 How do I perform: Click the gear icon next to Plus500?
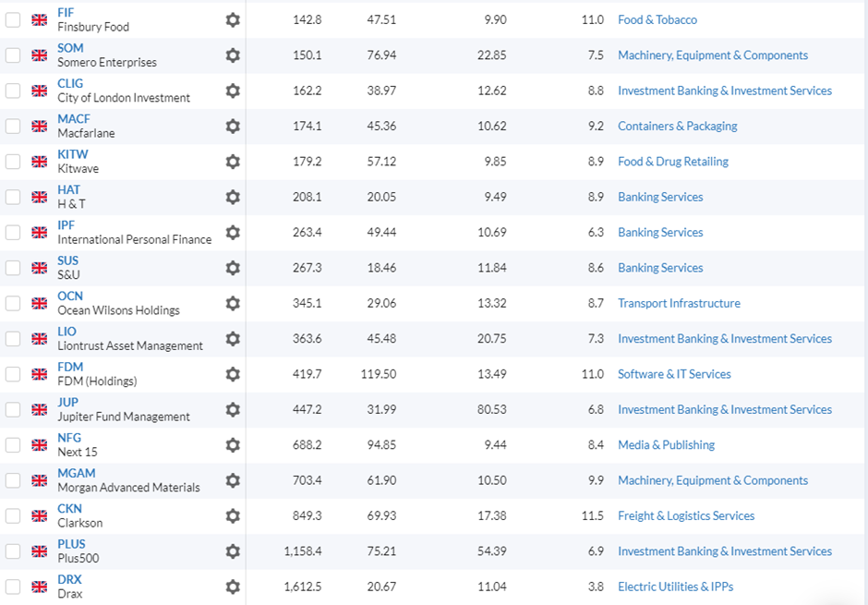(x=233, y=551)
